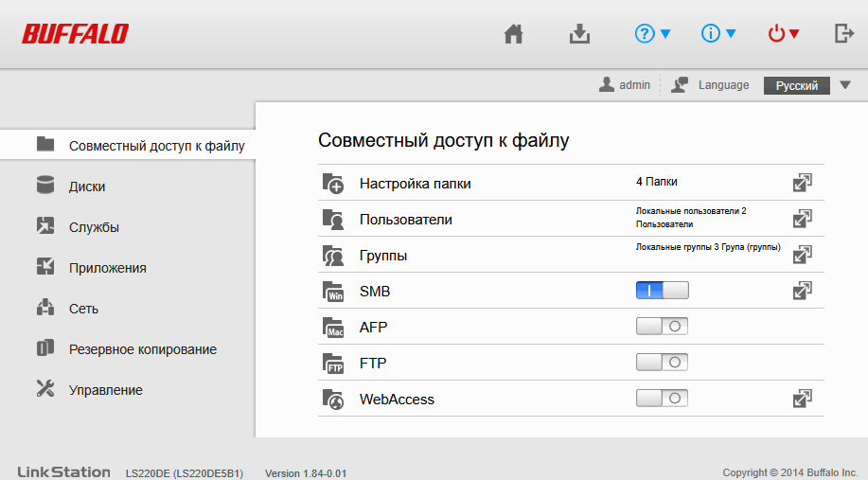Click the backup icon beside Резервное копирование
The height and width of the screenshot is (480, 868).
click(45, 347)
